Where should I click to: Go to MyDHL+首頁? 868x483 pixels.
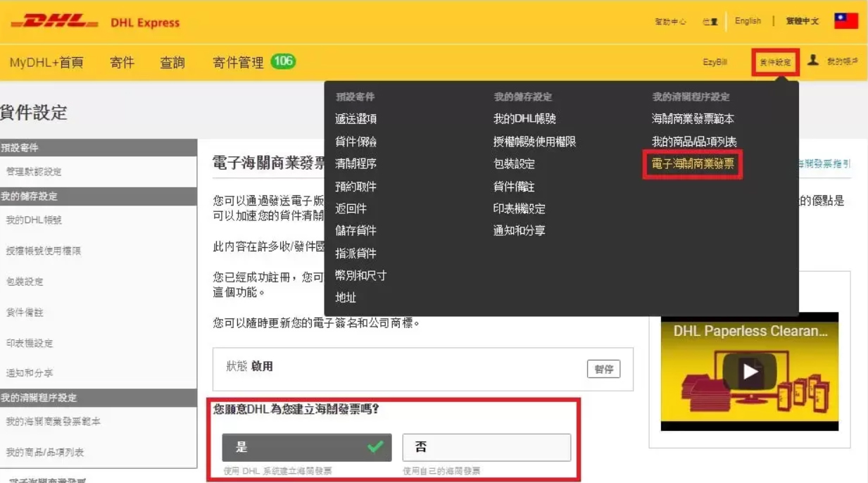tap(46, 63)
